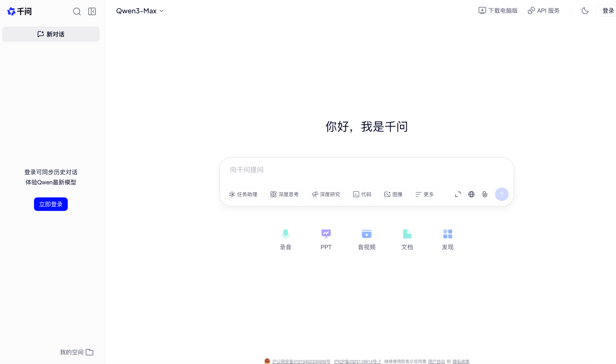The width and height of the screenshot is (616, 364).
Task: Click the 体验Qwen最新模型 sidebar text
Action: tap(51, 182)
